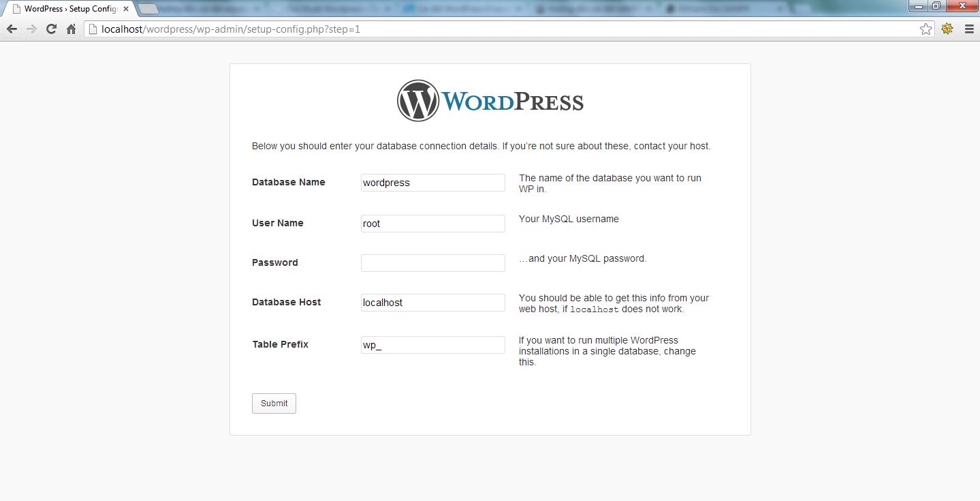Click the 'Your MySQL username' hint text

click(569, 219)
